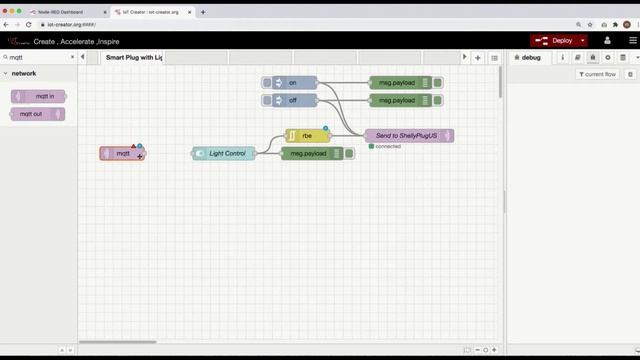Reload the browser page

29,24
